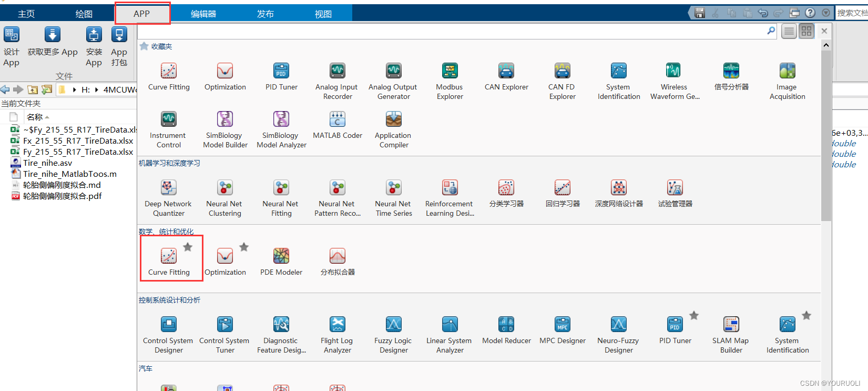Image resolution: width=868 pixels, height=391 pixels.
Task: Switch to the 绘图 tab
Action: click(84, 14)
